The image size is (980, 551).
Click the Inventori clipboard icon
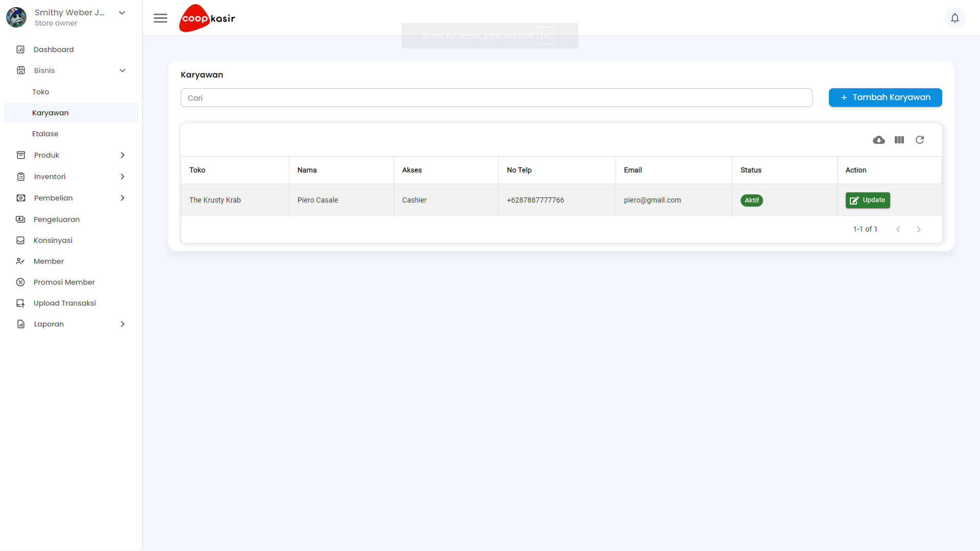tap(21, 177)
